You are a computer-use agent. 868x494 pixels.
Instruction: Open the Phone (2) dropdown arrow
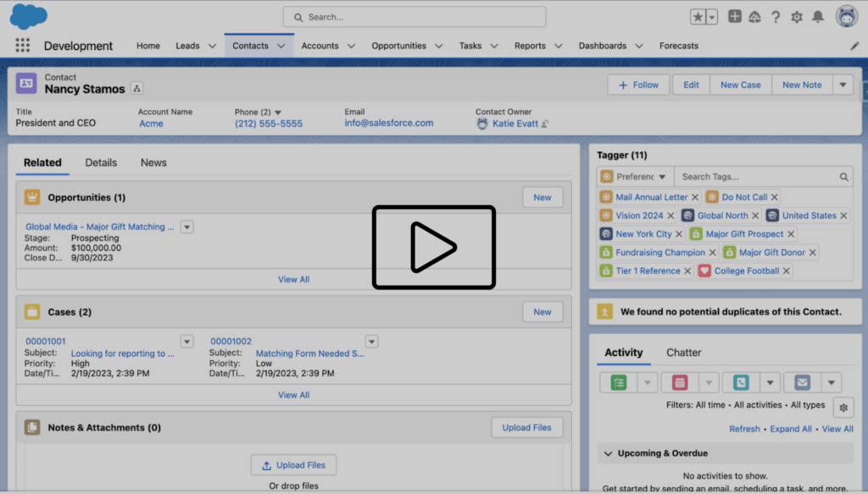coord(278,113)
